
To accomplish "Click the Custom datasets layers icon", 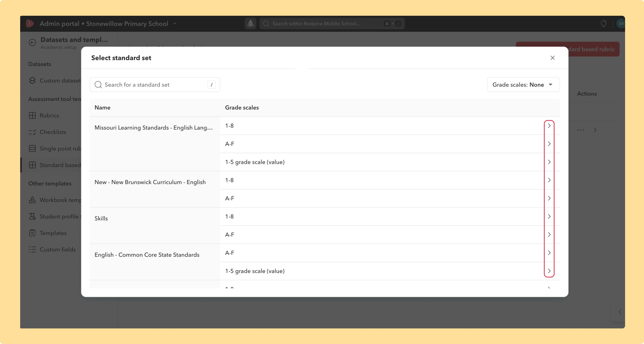I will pyautogui.click(x=32, y=80).
